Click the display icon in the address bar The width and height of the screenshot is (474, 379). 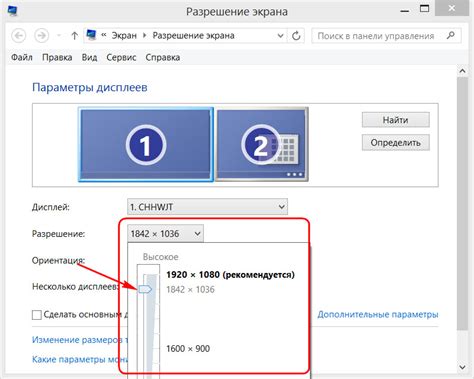tap(91, 35)
